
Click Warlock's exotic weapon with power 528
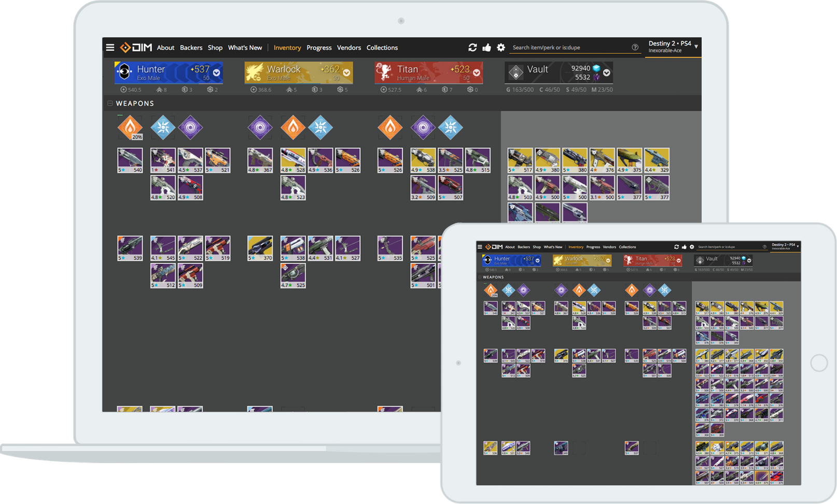(293, 161)
